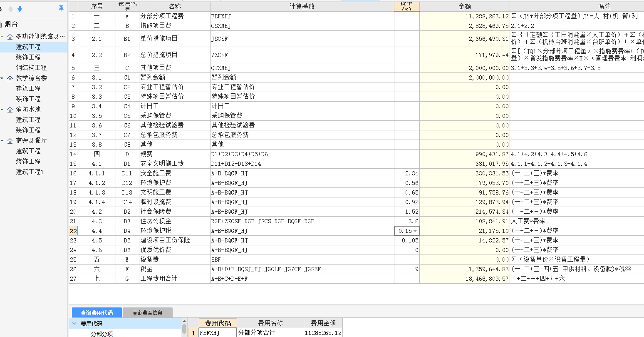Collapse the 消防水池 tree node
644x337 pixels.
(2, 110)
